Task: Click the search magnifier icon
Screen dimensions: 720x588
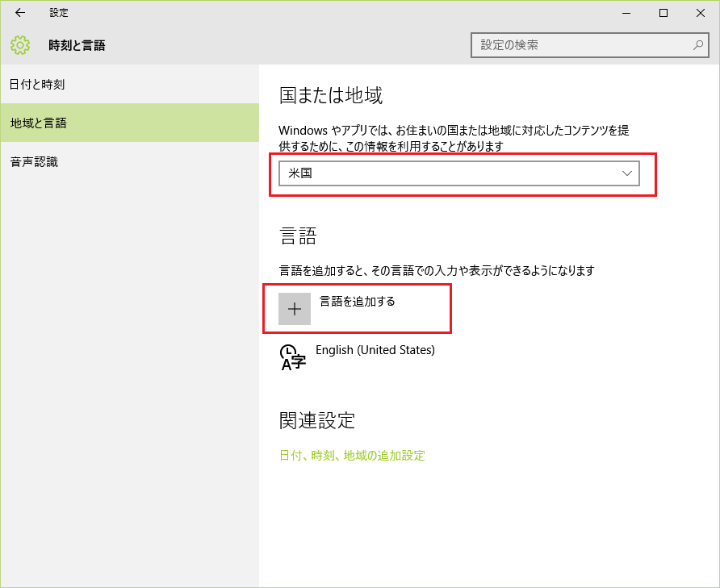Action: (x=698, y=45)
